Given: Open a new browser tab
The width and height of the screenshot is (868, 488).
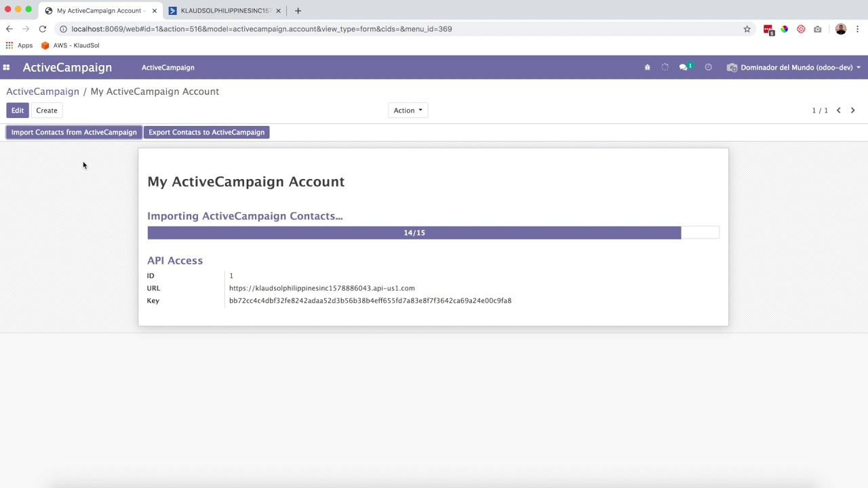Looking at the screenshot, I should pyautogui.click(x=298, y=11).
